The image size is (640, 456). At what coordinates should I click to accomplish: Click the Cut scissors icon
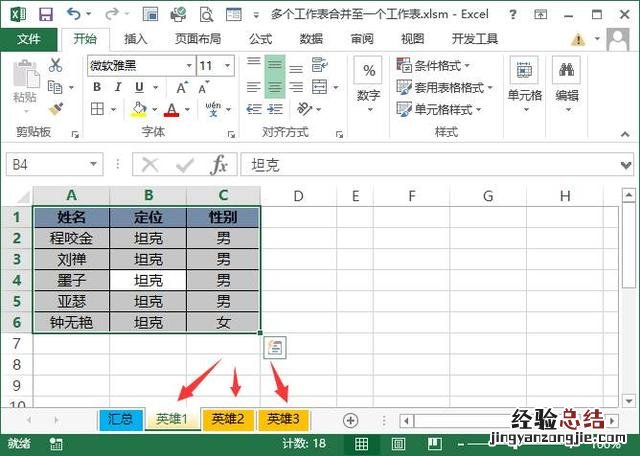pyautogui.click(x=56, y=65)
